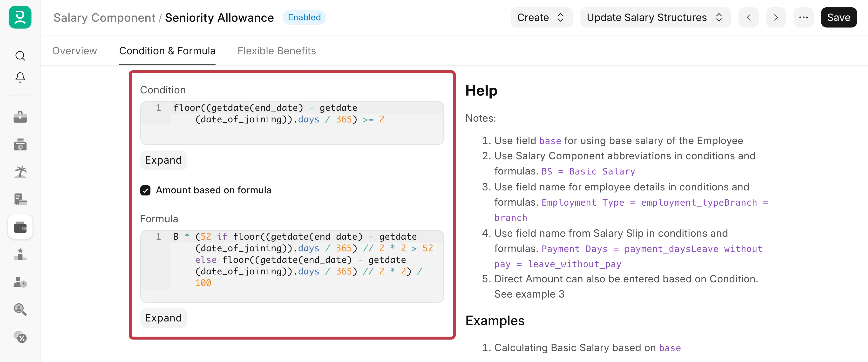
Task: Open the three-dots more options menu
Action: (x=803, y=18)
